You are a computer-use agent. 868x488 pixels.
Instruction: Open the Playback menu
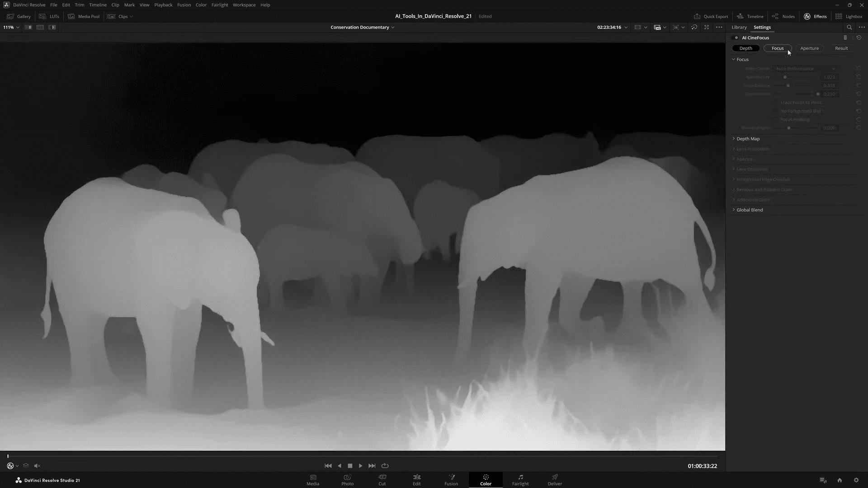[163, 5]
